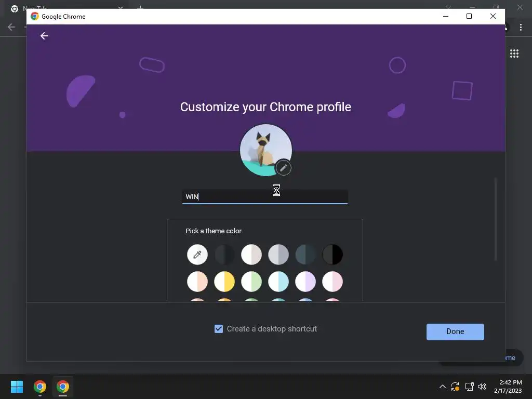The image size is (532, 399).
Task: Click Chrome logo in dialog title bar
Action: click(35, 16)
